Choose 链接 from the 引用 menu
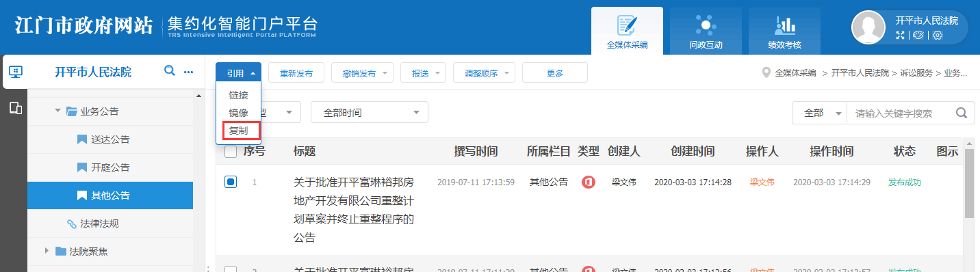Viewport: 980px width, 272px height. pyautogui.click(x=238, y=95)
